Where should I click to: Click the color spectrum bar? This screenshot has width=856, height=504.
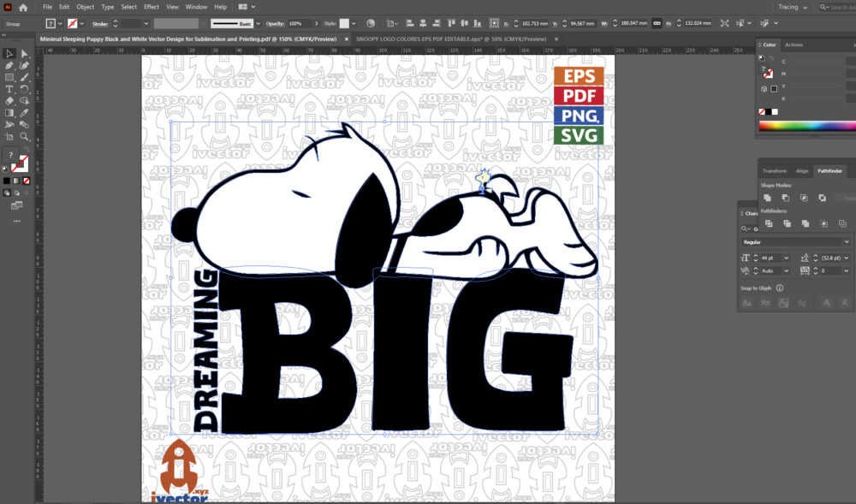tap(807, 126)
